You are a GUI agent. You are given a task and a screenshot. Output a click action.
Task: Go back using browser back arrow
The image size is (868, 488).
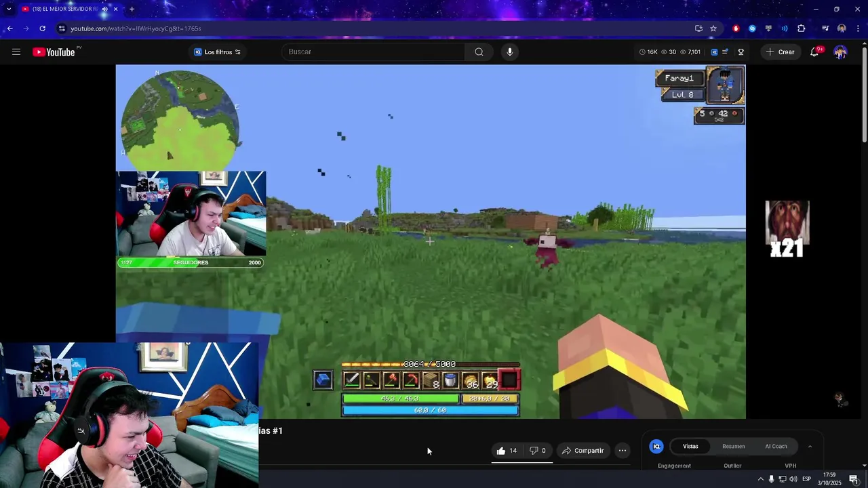(x=9, y=28)
